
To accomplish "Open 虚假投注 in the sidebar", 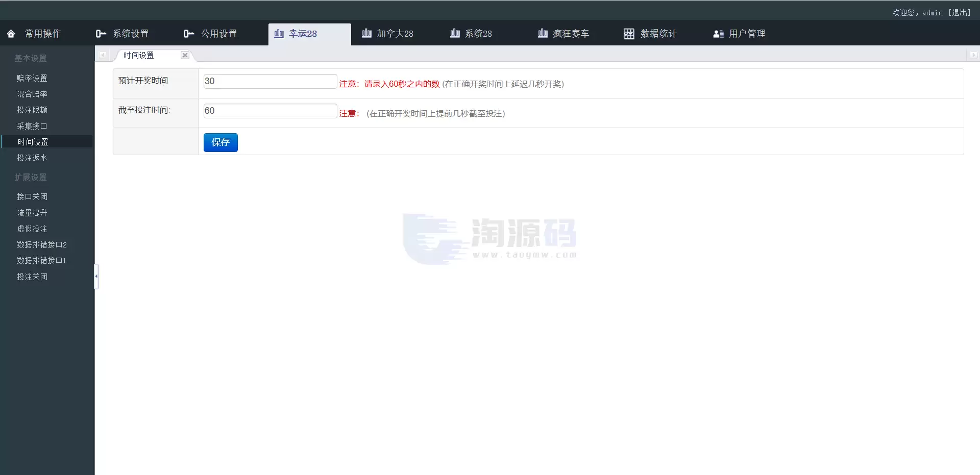I will click(x=32, y=229).
